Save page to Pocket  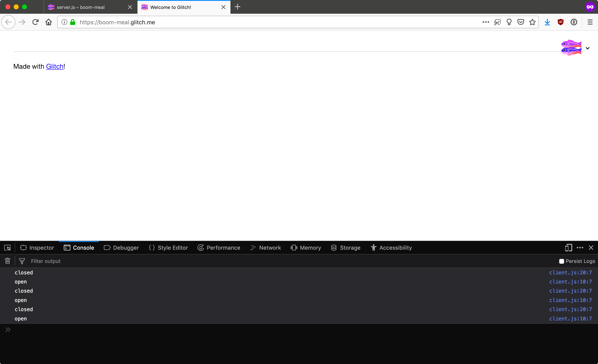point(521,22)
